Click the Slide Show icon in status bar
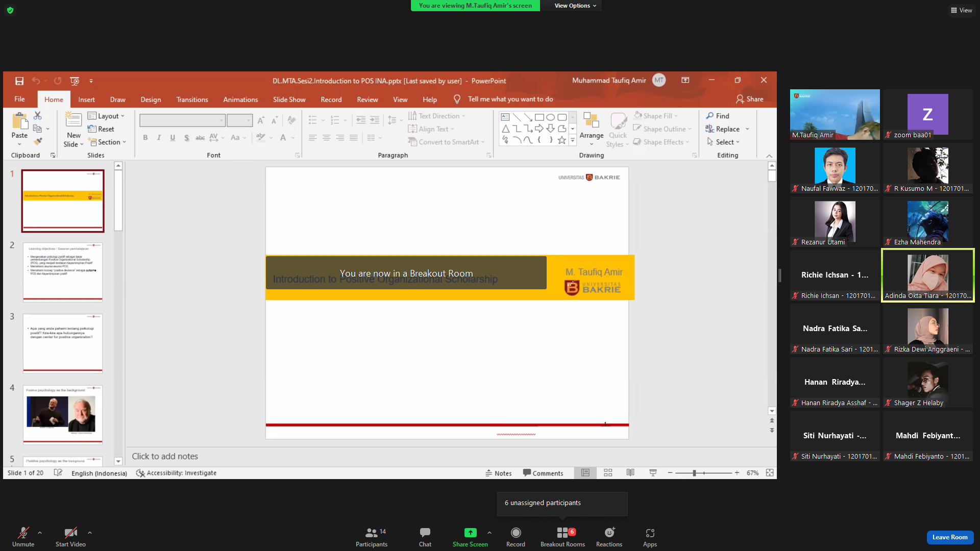The image size is (980, 551). click(x=653, y=473)
